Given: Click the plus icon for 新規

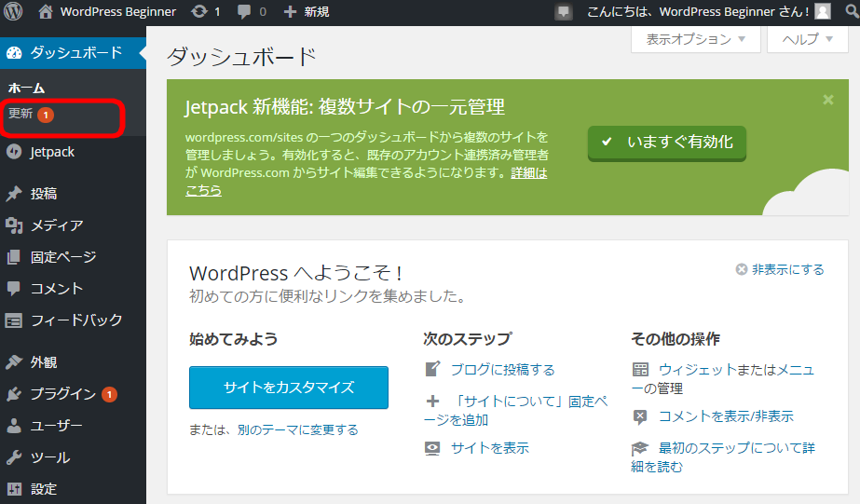Looking at the screenshot, I should coord(290,11).
